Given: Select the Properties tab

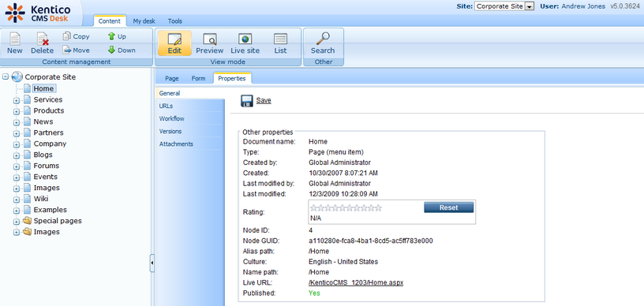Looking at the screenshot, I should (232, 78).
